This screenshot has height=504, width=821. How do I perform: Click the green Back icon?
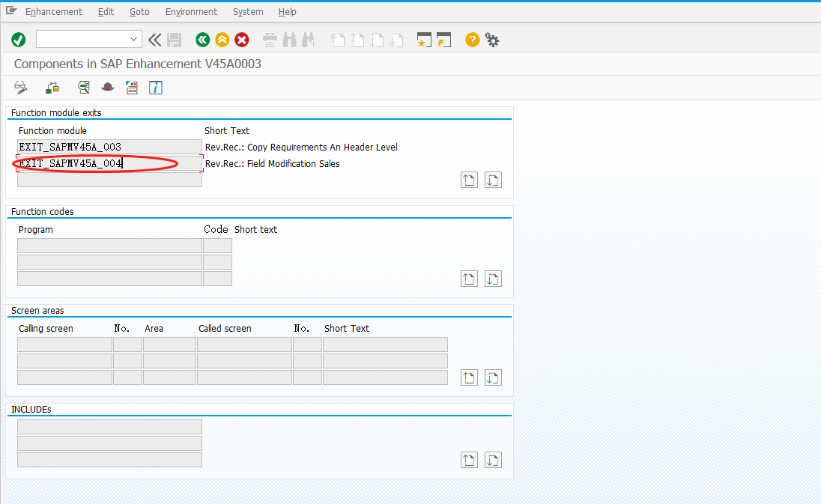[x=203, y=40]
